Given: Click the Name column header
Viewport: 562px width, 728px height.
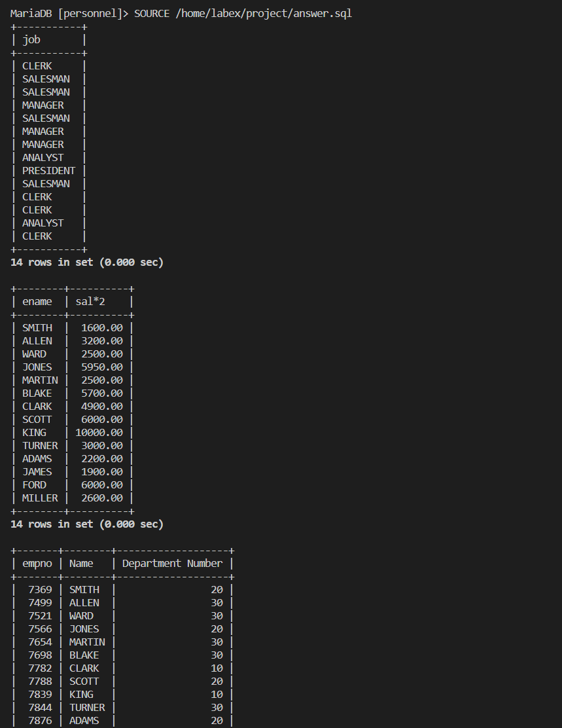Looking at the screenshot, I should point(80,563).
